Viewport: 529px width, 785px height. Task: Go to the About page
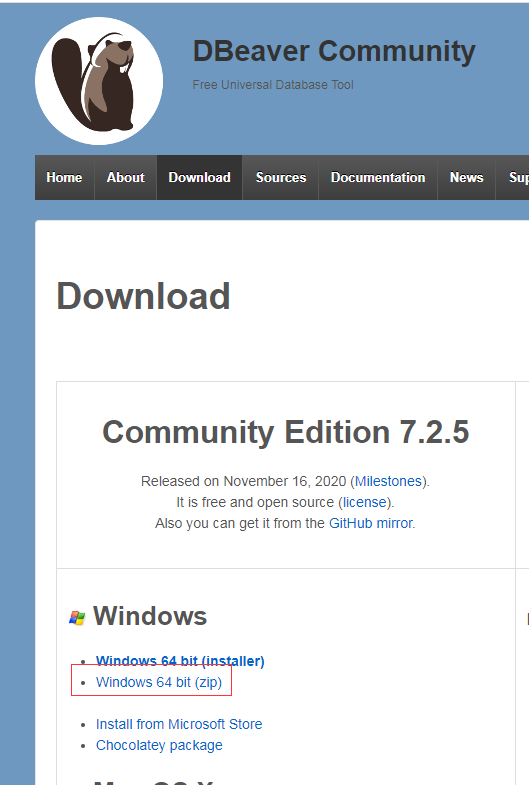click(x=126, y=177)
